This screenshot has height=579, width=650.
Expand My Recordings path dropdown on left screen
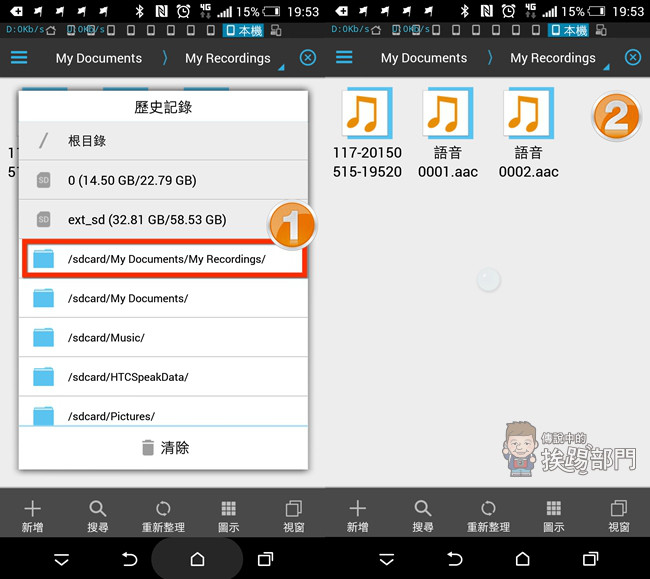234,58
